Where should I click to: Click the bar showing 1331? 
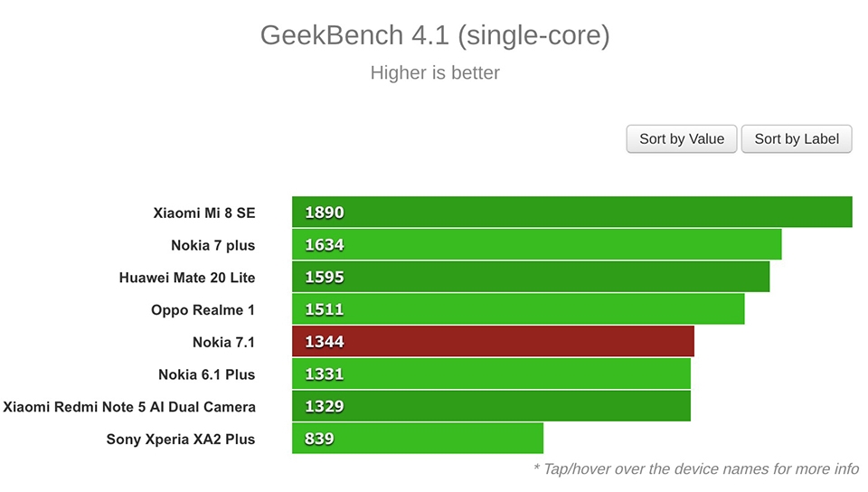(492, 374)
